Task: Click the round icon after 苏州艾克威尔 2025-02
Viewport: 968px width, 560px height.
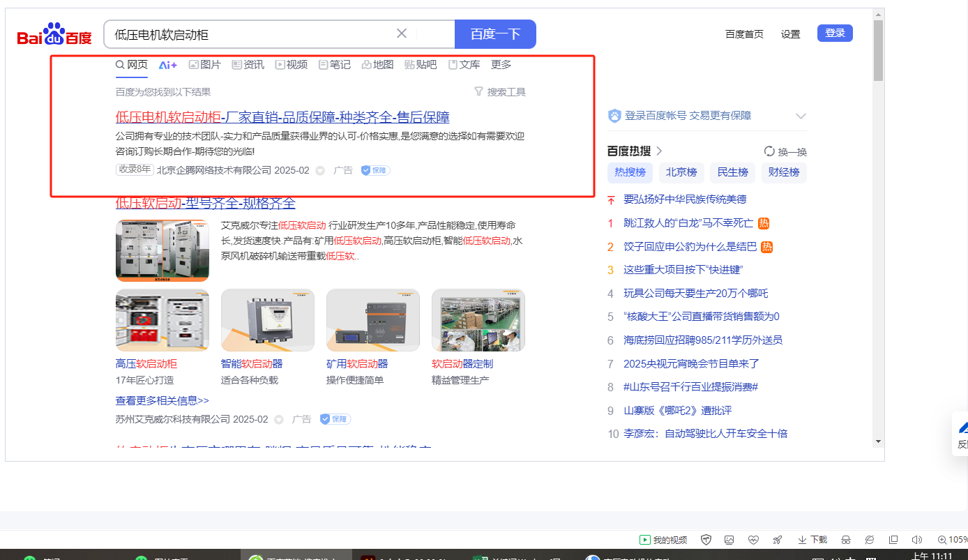Action: pyautogui.click(x=279, y=419)
